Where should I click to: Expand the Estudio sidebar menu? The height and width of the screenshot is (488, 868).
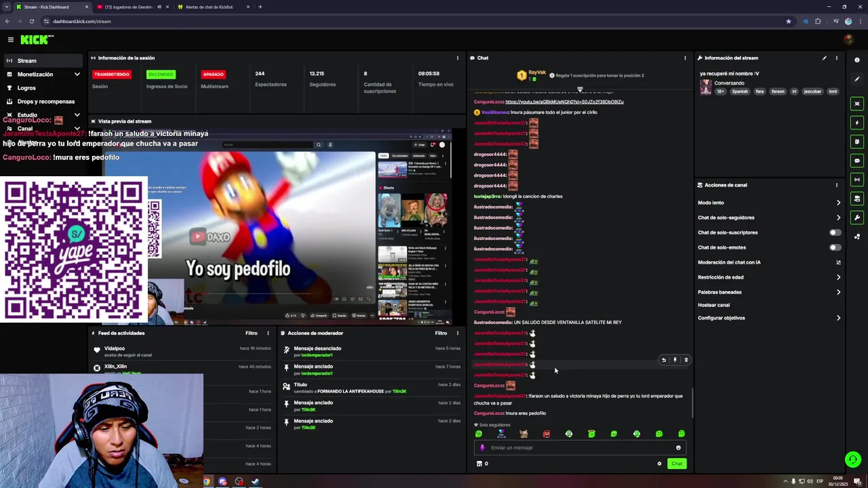tap(42, 115)
